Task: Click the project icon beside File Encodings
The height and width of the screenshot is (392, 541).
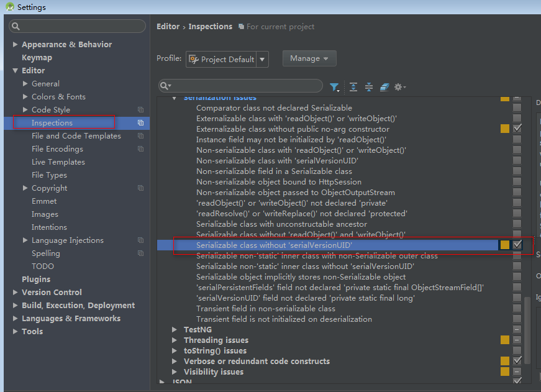Action: [140, 148]
